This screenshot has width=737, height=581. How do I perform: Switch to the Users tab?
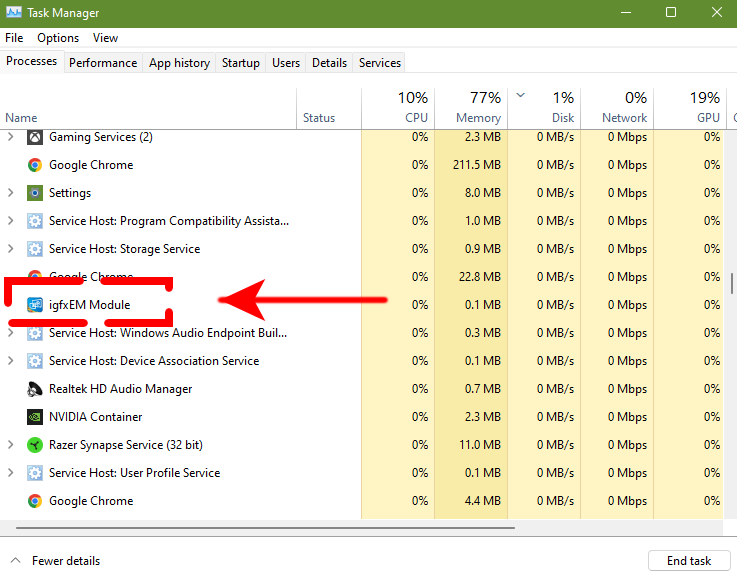(x=286, y=63)
